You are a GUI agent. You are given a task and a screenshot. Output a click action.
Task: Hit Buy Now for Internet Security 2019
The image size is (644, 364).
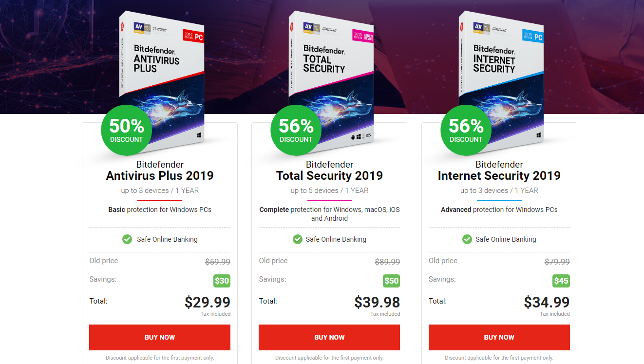499,337
